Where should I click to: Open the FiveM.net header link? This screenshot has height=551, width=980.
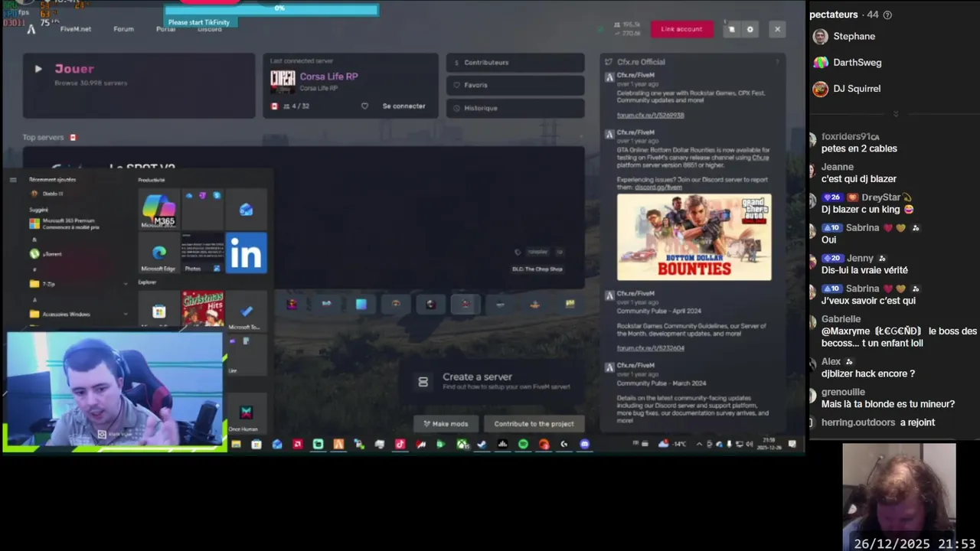tap(76, 29)
